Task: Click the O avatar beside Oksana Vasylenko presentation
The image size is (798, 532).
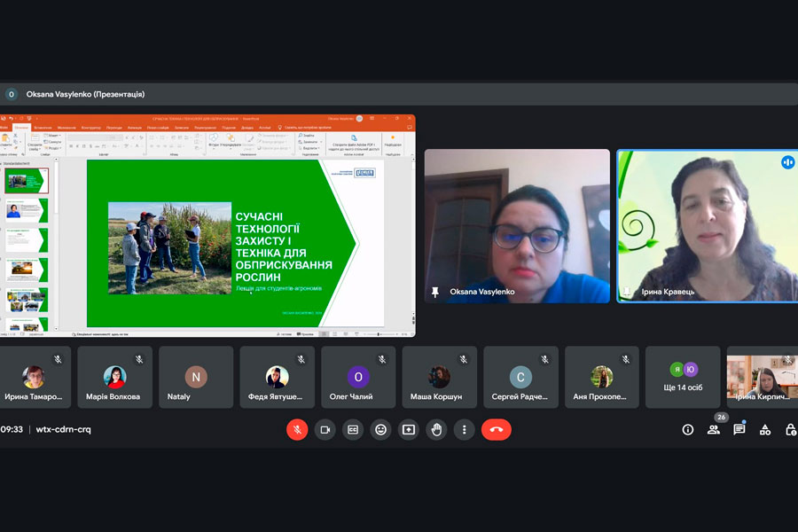Action: [x=12, y=94]
